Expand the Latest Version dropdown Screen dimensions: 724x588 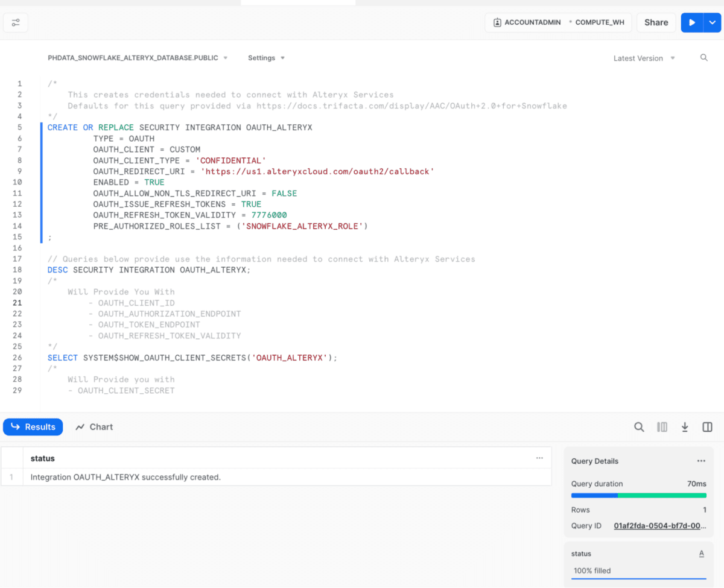coord(644,58)
